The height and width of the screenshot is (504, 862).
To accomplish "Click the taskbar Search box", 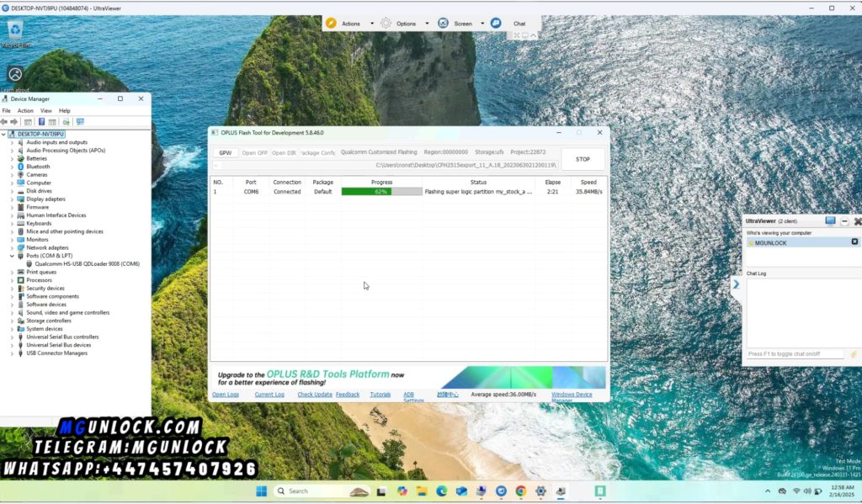I will 322,491.
